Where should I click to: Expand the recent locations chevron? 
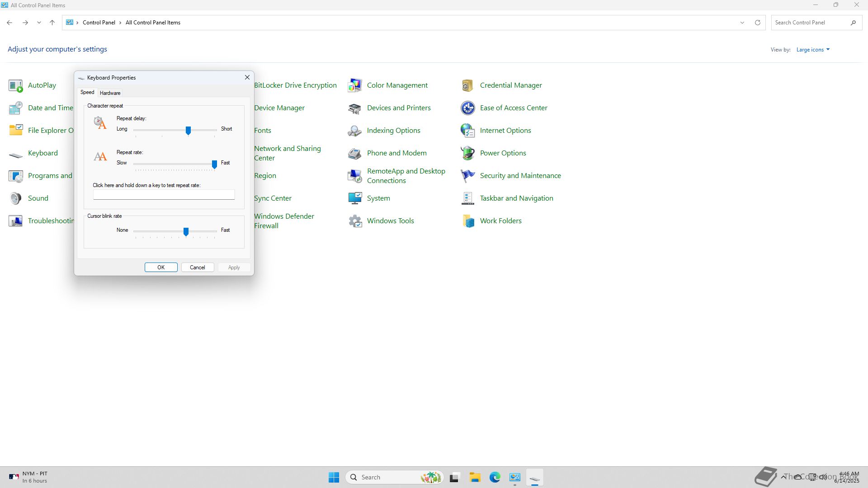click(39, 23)
